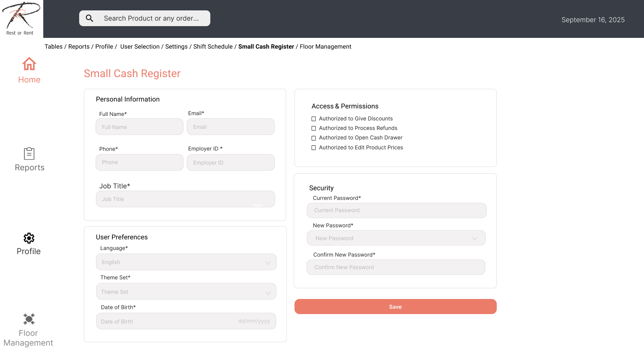
Task: Open Reports using the clipboard icon
Action: [29, 154]
